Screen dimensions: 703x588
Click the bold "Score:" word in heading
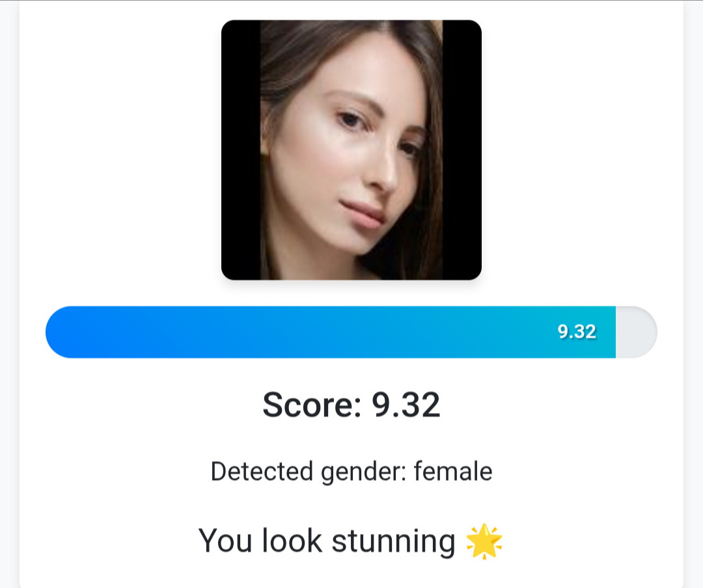point(312,405)
